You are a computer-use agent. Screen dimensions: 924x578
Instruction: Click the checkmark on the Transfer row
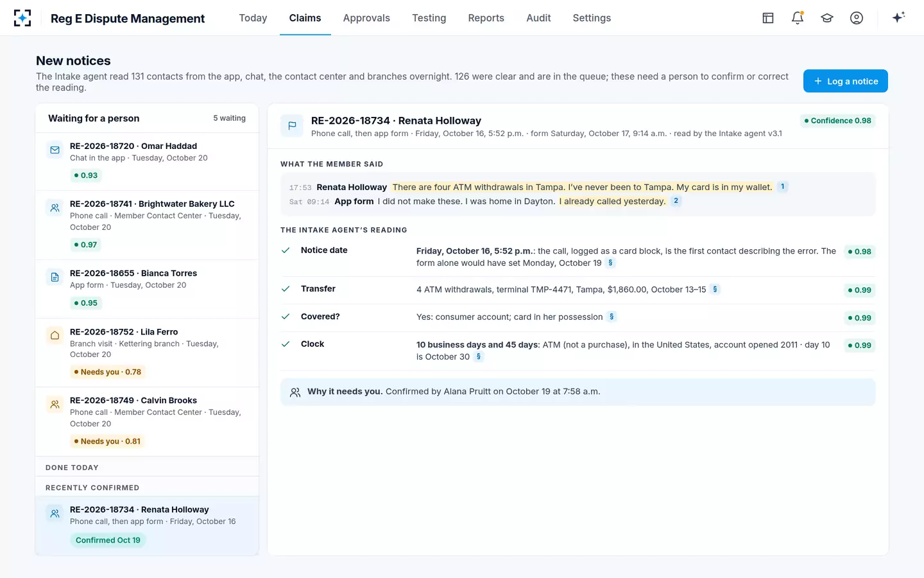(x=286, y=289)
